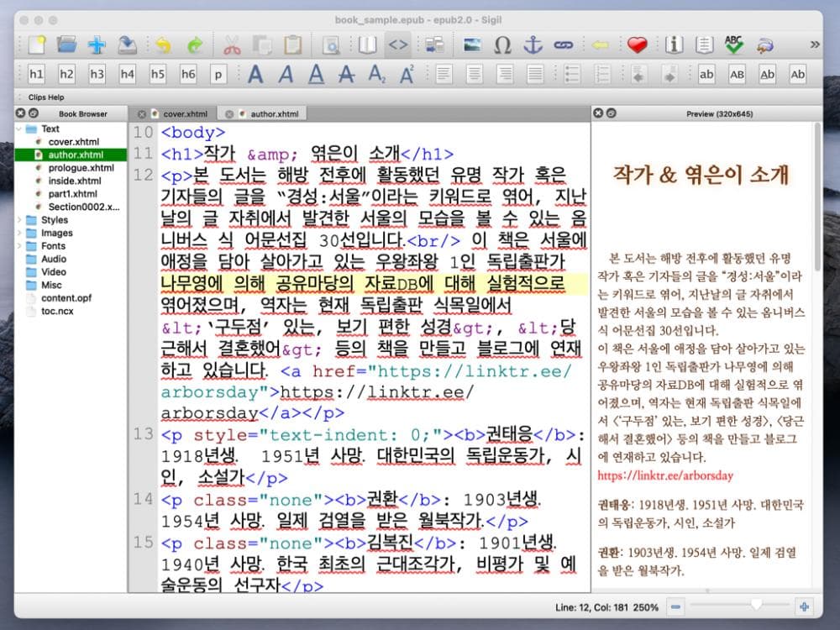The width and height of the screenshot is (840, 630).
Task: Close the author.xhtml tab
Action: (x=229, y=113)
